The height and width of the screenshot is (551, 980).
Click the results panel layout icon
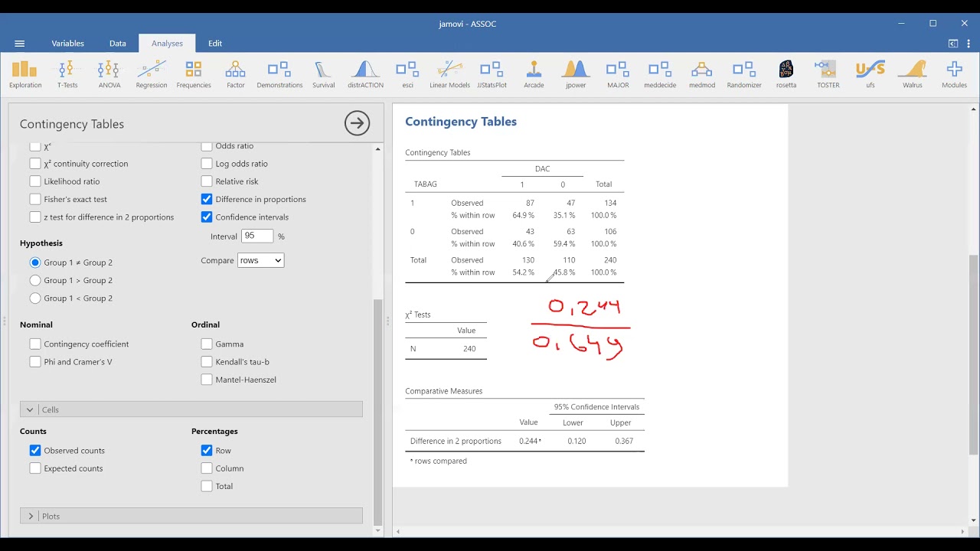[953, 44]
